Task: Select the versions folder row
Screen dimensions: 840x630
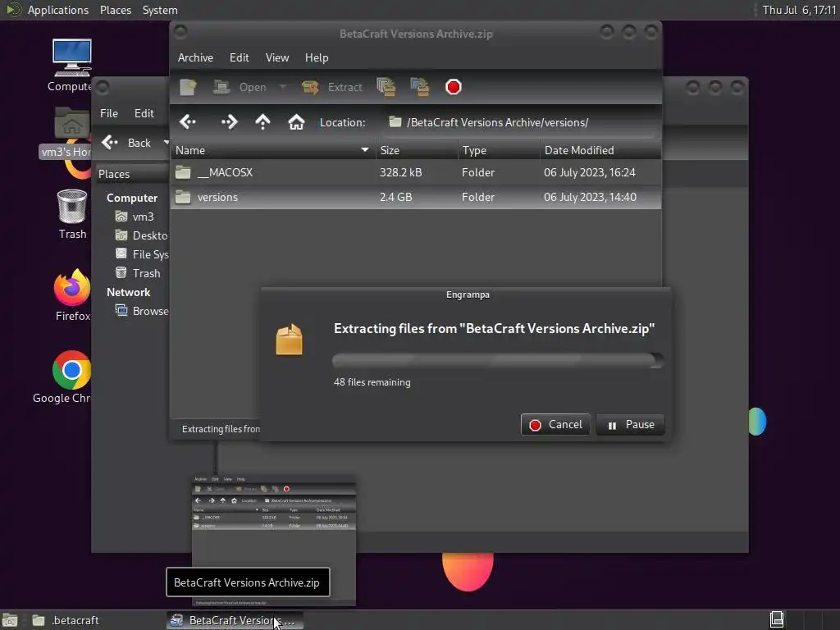Action: (x=416, y=197)
